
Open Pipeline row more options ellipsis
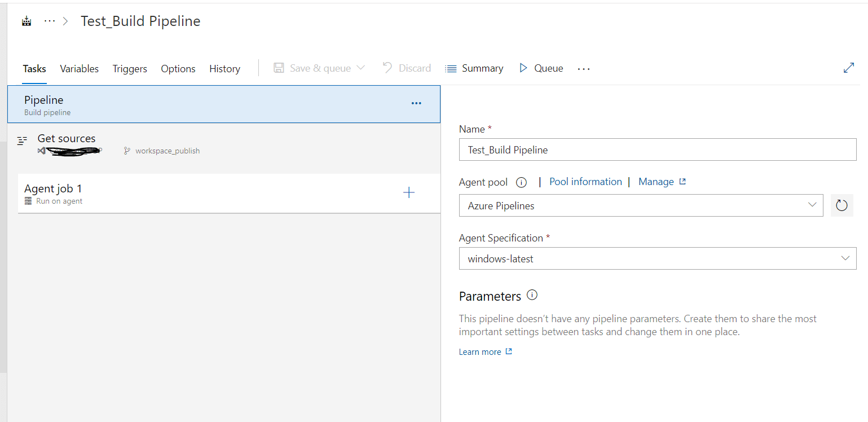tap(416, 103)
